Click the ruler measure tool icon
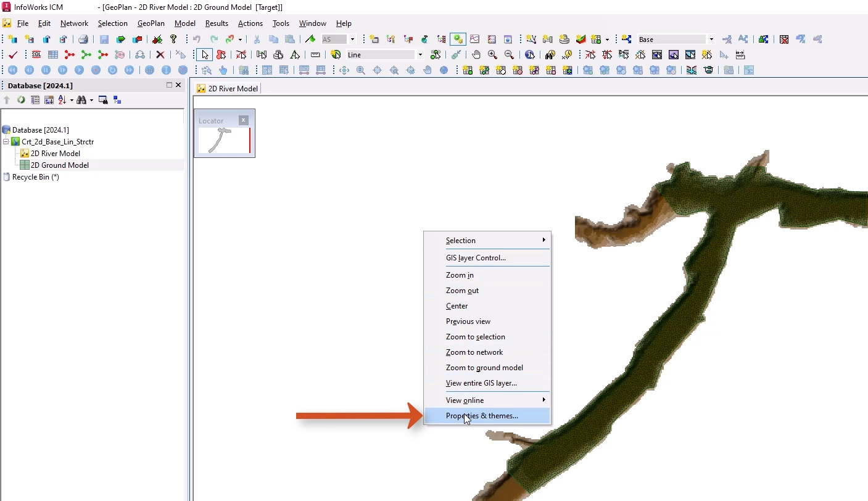 (x=315, y=55)
